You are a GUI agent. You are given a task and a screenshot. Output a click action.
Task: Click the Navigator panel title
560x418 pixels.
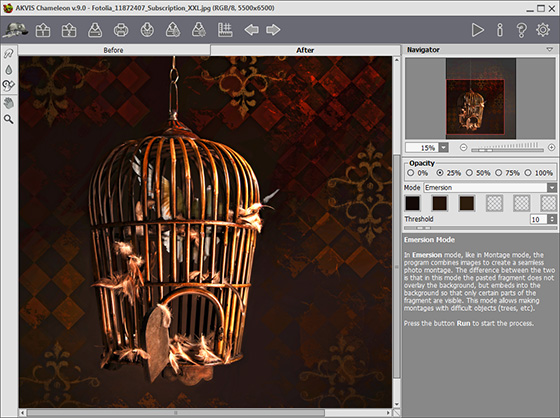[x=423, y=50]
